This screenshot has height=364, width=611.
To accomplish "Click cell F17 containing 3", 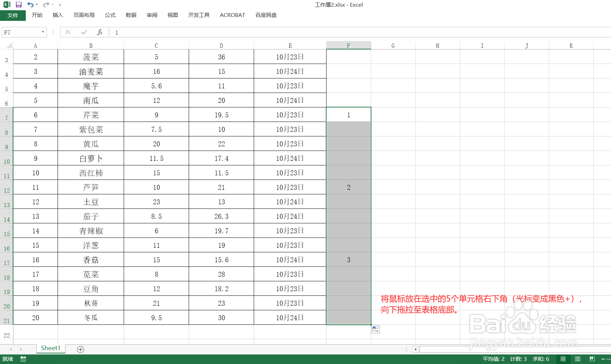I will tap(348, 260).
